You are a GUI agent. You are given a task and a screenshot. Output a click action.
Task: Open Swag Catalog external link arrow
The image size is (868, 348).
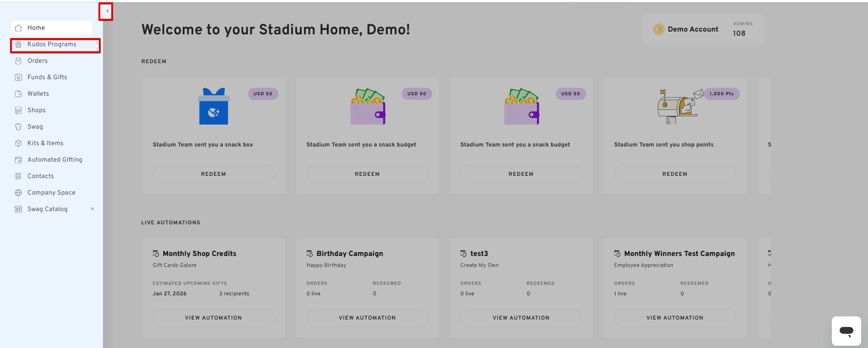[x=92, y=209]
